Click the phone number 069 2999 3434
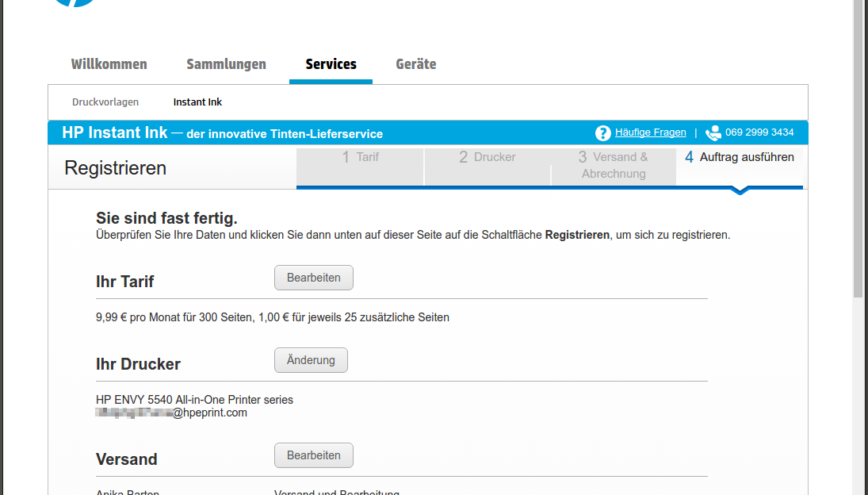 click(759, 132)
